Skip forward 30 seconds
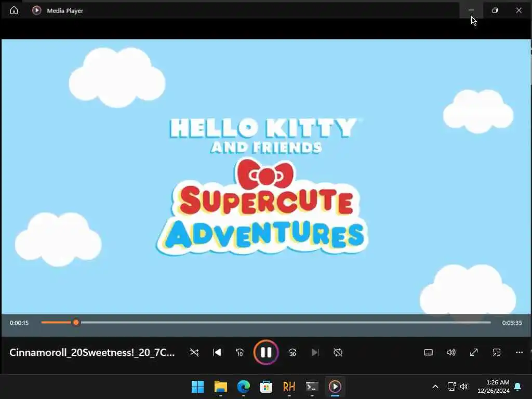Screen dimensions: 532x399 click(x=292, y=353)
